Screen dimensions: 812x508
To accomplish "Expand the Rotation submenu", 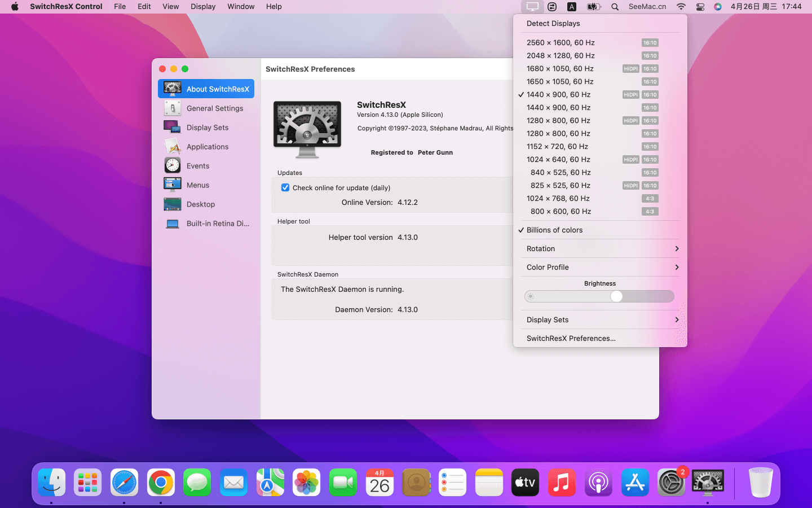I will click(600, 248).
